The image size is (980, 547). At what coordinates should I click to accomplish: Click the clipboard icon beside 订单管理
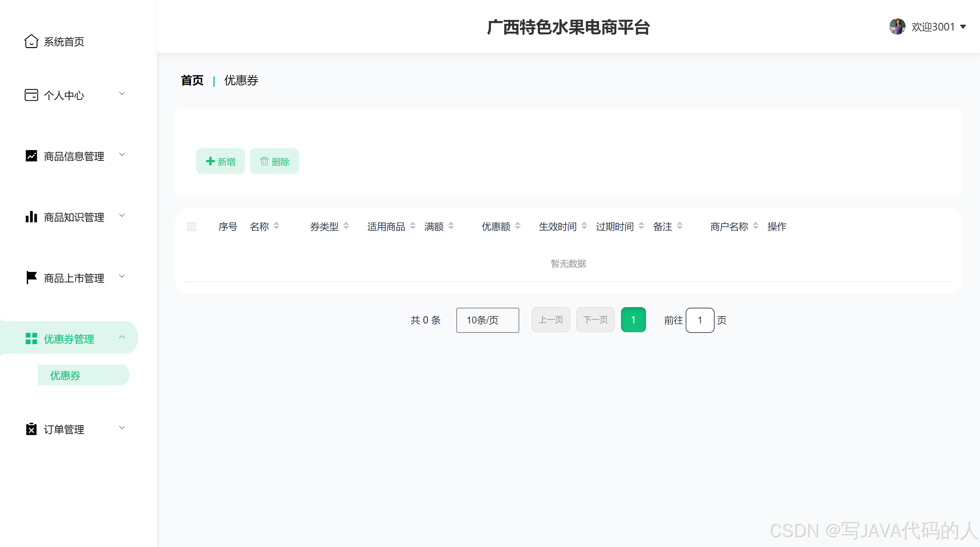(x=31, y=429)
